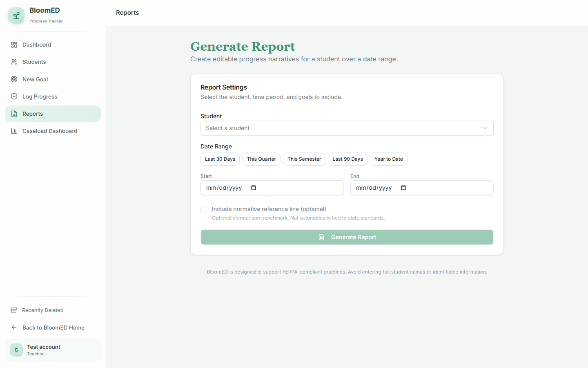The height and width of the screenshot is (368, 588).
Task: Open the Select a student dropdown
Action: (347, 128)
